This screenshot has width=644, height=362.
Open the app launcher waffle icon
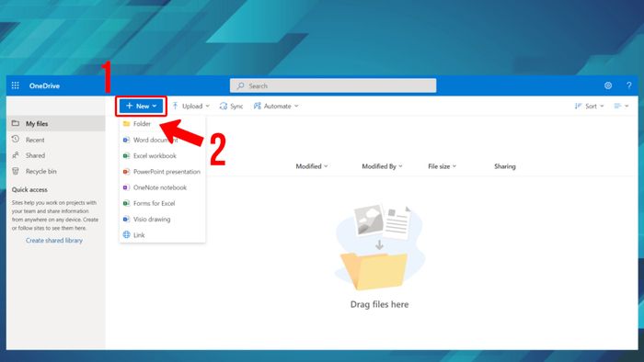tap(16, 85)
